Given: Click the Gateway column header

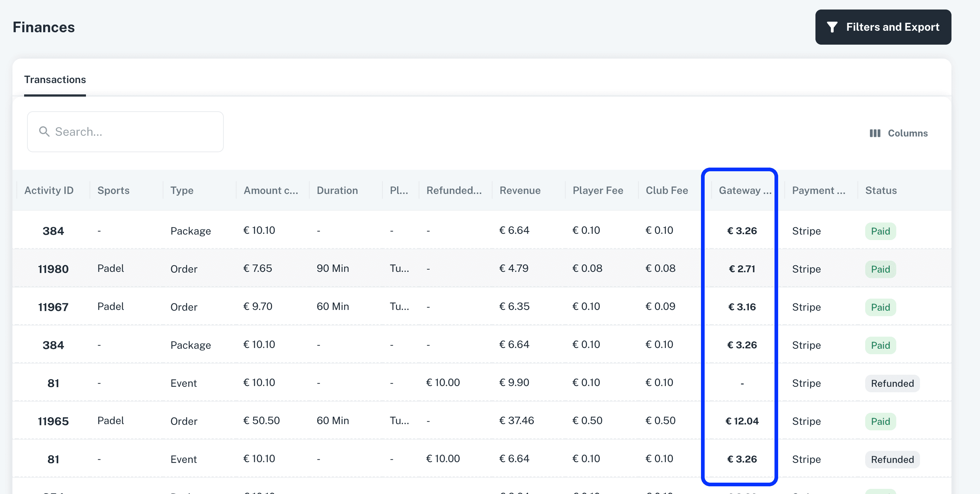Looking at the screenshot, I should (745, 190).
